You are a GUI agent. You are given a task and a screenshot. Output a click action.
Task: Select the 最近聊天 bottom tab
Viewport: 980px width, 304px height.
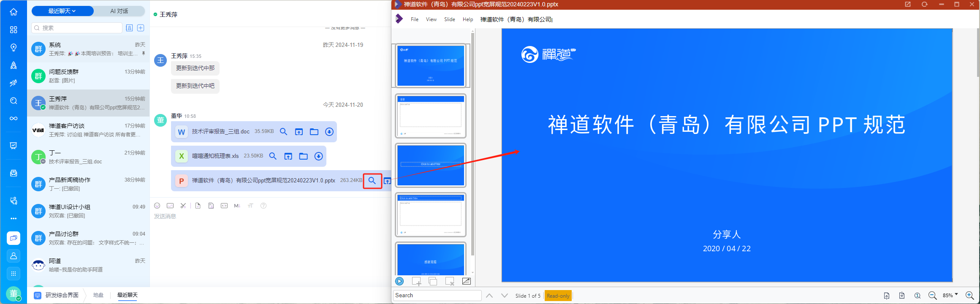pos(128,295)
